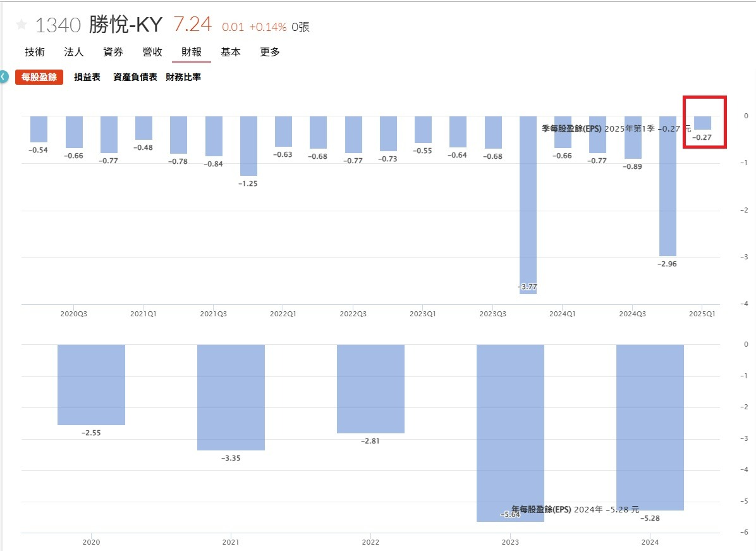The width and height of the screenshot is (756, 551).
Task: Click the 2022Q3 axis label
Action: [353, 314]
